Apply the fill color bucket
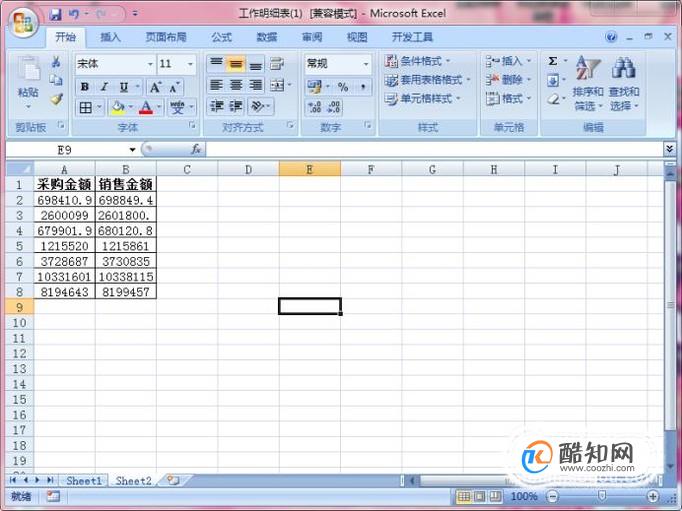682x511 pixels. tap(118, 107)
